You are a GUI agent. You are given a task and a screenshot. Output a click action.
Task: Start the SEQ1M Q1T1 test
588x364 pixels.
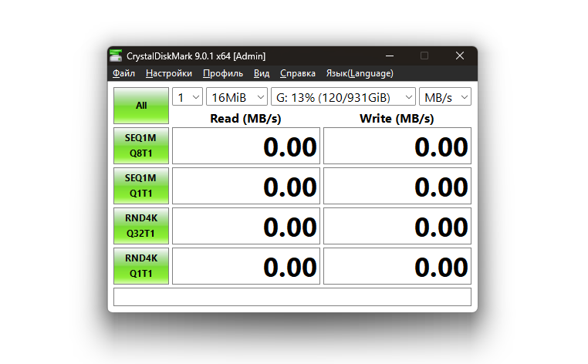click(x=141, y=186)
